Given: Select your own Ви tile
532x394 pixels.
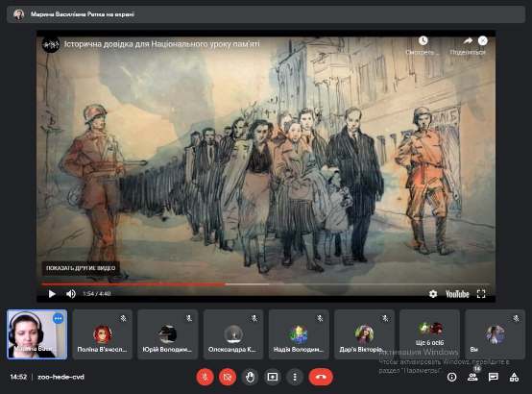Looking at the screenshot, I should [495, 334].
